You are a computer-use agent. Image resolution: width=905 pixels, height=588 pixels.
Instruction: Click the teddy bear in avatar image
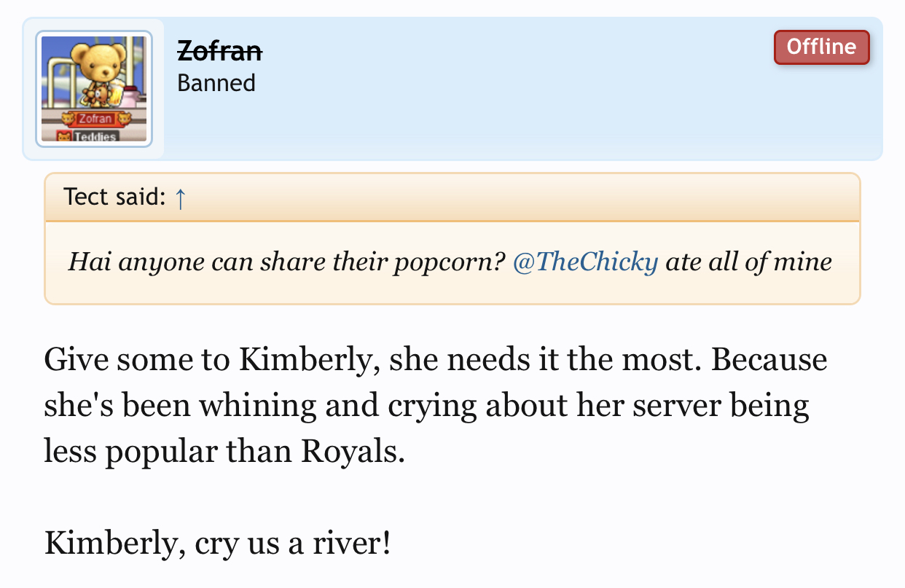tap(95, 71)
